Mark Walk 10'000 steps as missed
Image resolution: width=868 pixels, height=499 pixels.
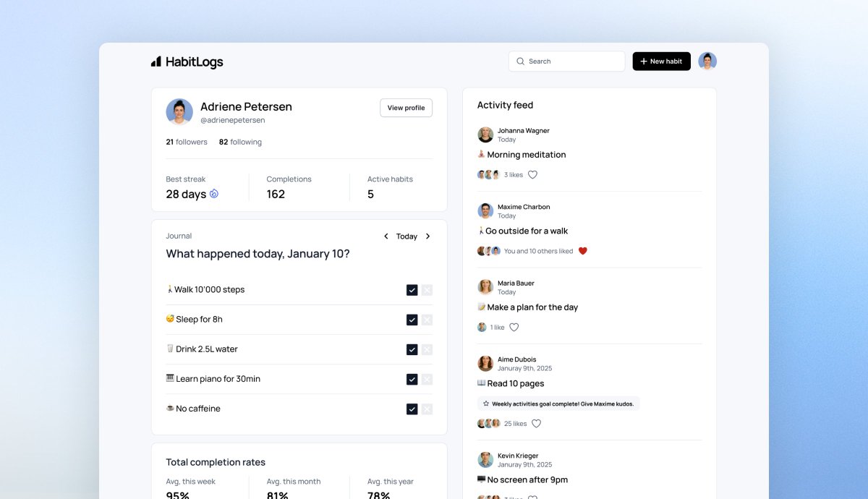click(x=427, y=290)
